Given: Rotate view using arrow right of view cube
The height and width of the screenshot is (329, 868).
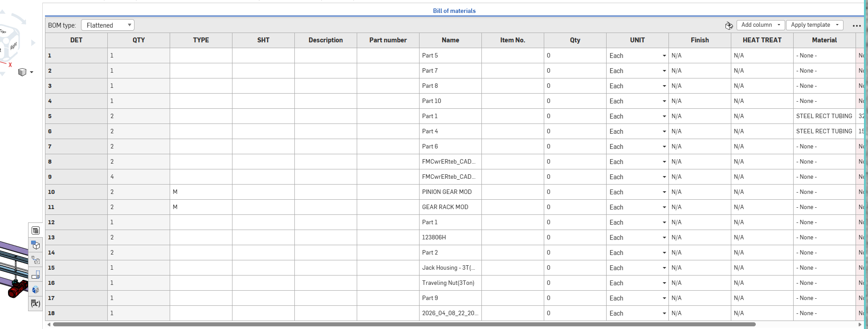Looking at the screenshot, I should pos(33,43).
